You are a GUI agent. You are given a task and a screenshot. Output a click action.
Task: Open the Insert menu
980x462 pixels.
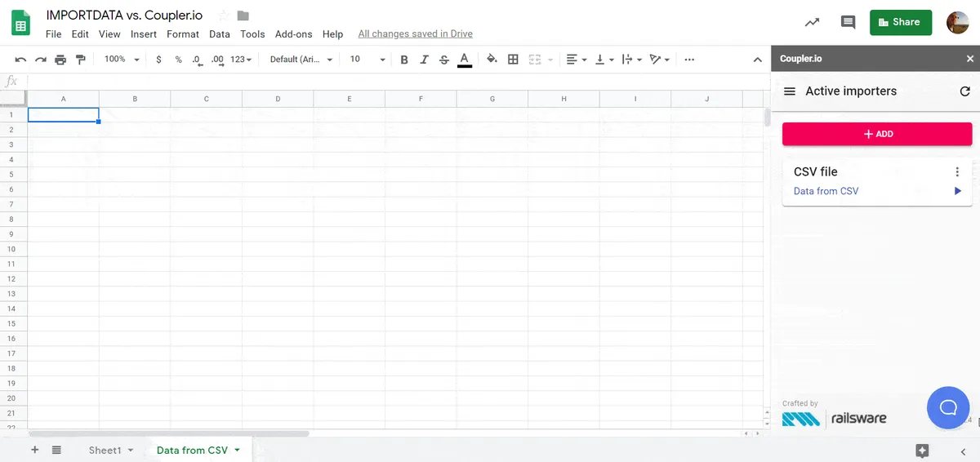[x=144, y=34]
